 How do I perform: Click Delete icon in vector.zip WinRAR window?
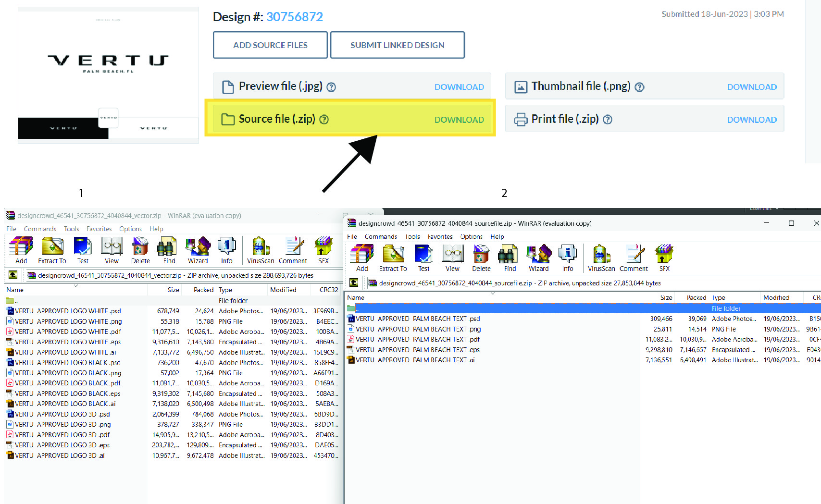(140, 250)
